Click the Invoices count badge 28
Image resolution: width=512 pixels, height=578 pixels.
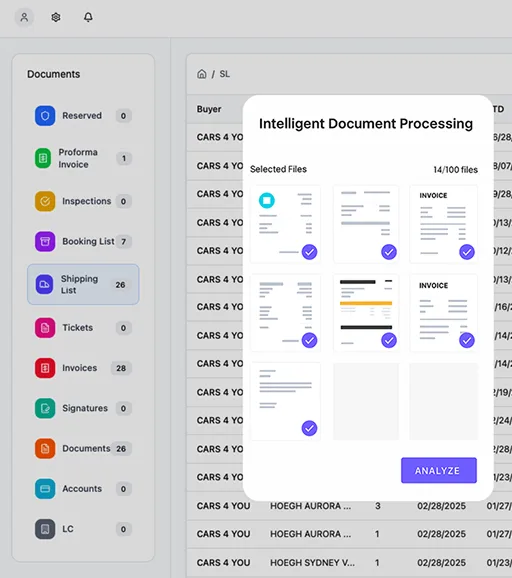click(121, 368)
